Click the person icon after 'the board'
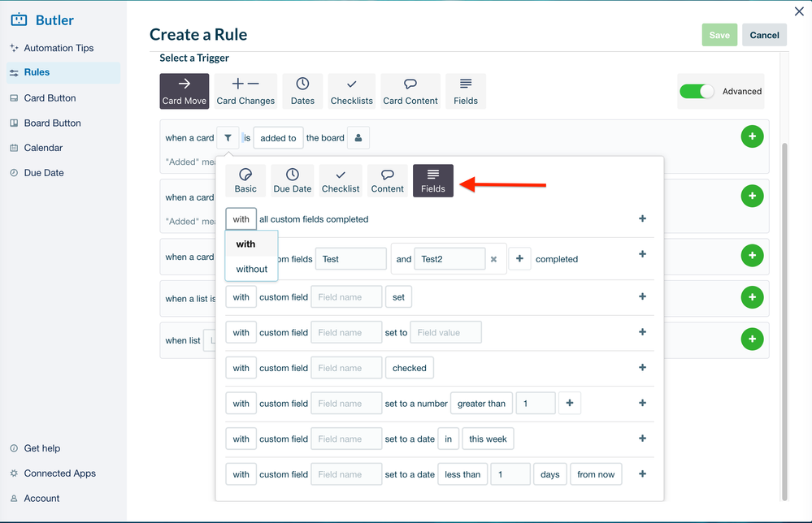812x523 pixels. pyautogui.click(x=358, y=137)
